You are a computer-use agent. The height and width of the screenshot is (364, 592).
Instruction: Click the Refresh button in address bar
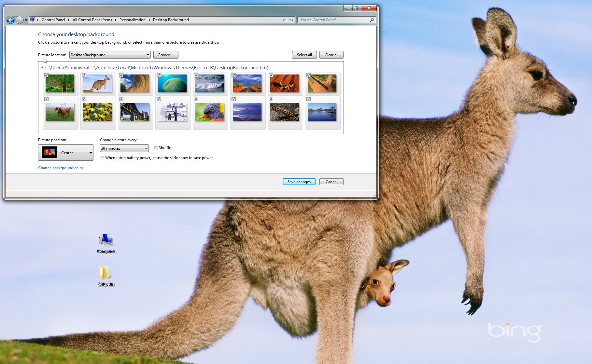(x=291, y=20)
